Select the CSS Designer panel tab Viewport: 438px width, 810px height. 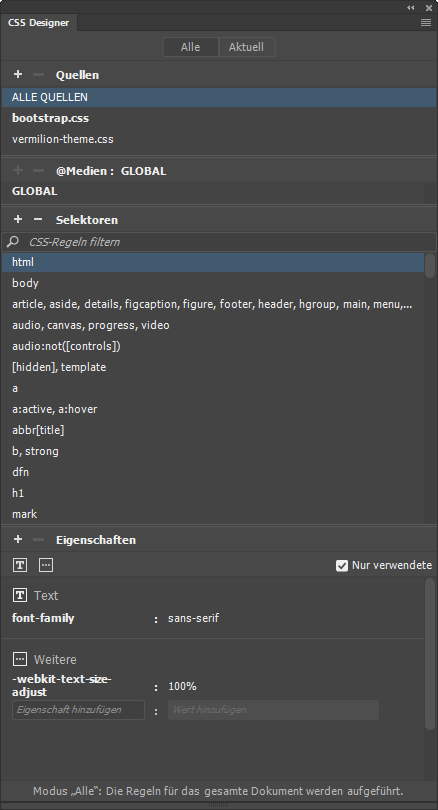(39, 23)
